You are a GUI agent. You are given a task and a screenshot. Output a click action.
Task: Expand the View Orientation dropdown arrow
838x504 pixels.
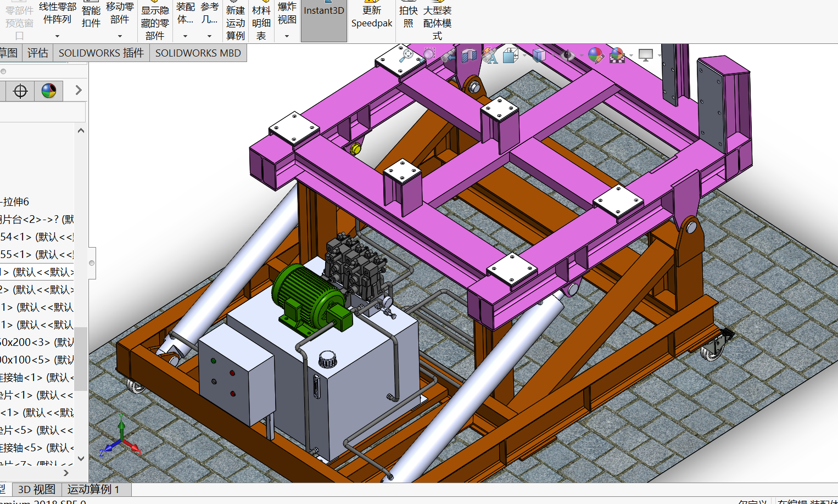click(x=524, y=55)
